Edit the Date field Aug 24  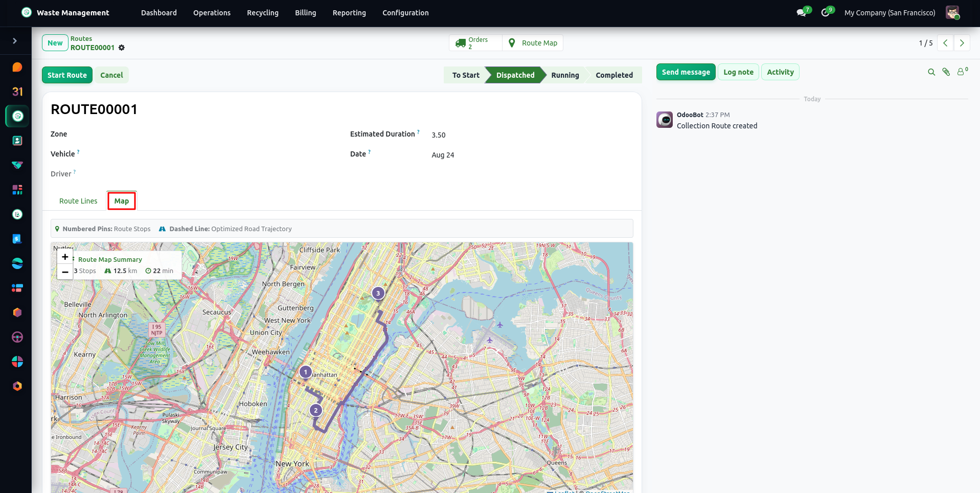(443, 155)
